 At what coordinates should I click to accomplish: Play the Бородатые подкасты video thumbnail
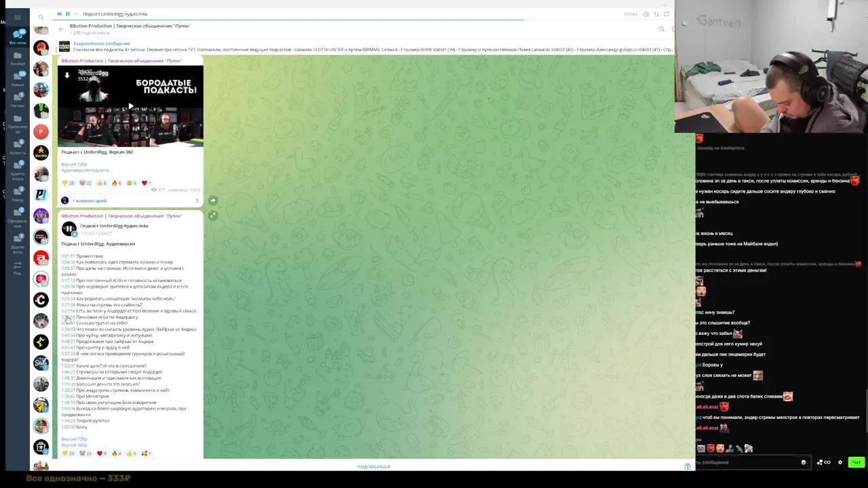point(130,106)
